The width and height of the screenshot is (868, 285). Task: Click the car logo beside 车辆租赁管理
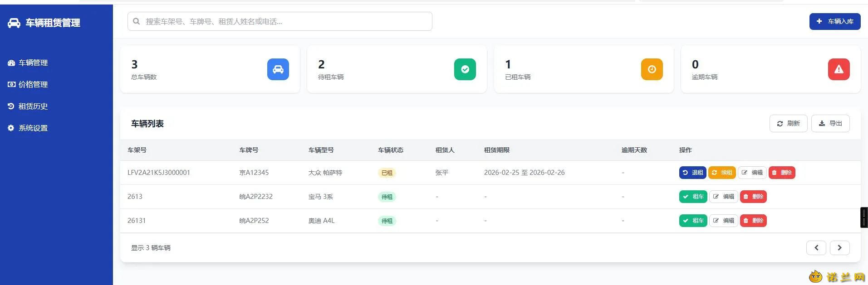[x=14, y=23]
